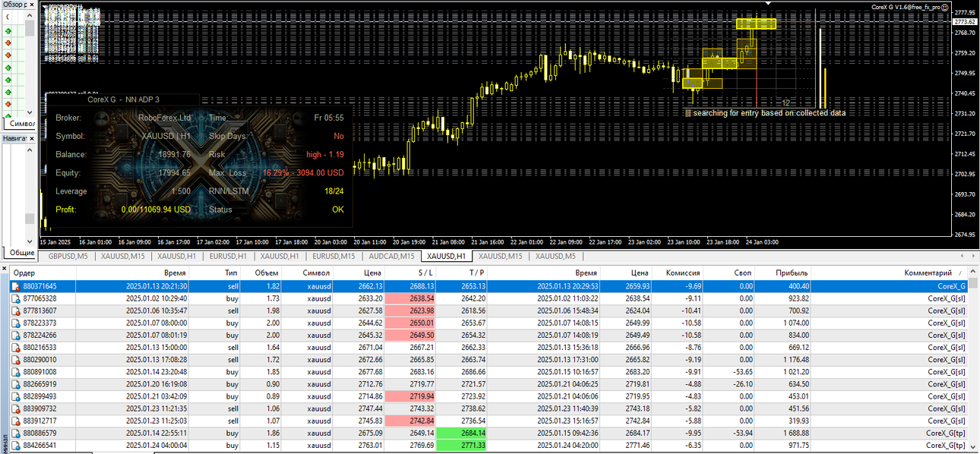Close the Market Watch (Обзор) panel
The height and width of the screenshot is (454, 980).
[31, 5]
